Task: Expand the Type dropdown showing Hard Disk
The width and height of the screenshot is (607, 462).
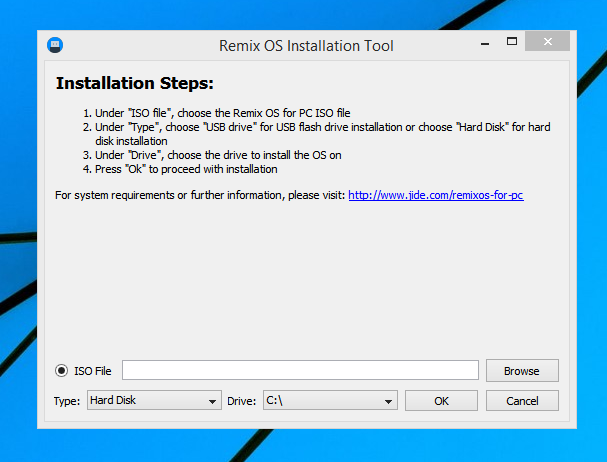Action: coord(154,400)
